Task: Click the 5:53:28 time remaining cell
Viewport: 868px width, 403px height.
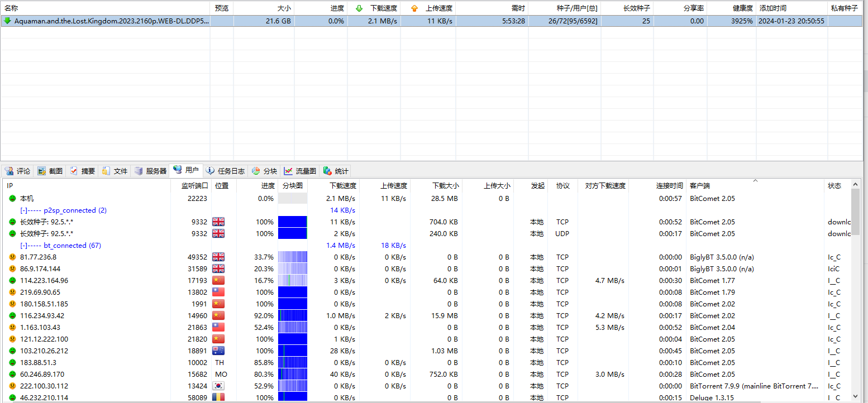Action: pyautogui.click(x=513, y=21)
